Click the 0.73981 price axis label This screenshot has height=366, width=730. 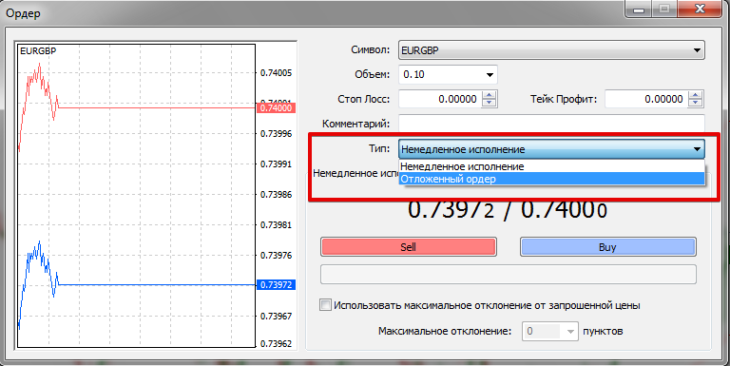(x=276, y=225)
